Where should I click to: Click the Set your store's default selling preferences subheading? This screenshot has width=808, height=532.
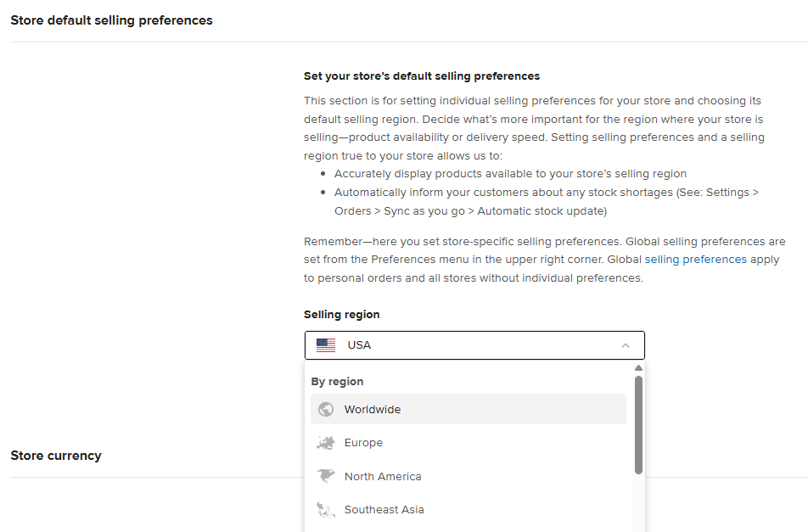click(x=421, y=76)
